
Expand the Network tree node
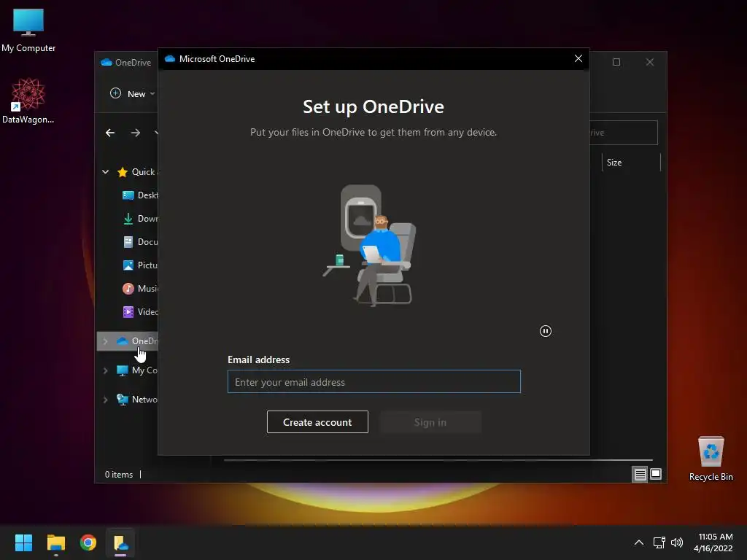[x=105, y=400]
